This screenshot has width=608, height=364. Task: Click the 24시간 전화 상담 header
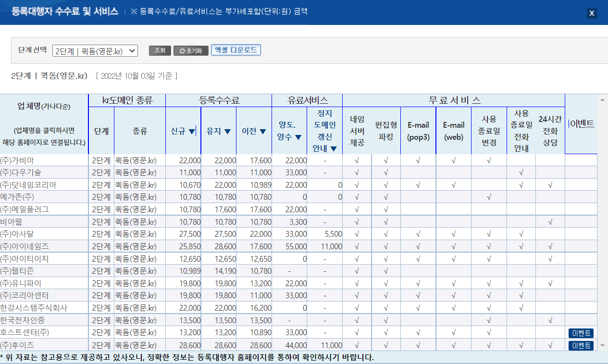tap(550, 131)
